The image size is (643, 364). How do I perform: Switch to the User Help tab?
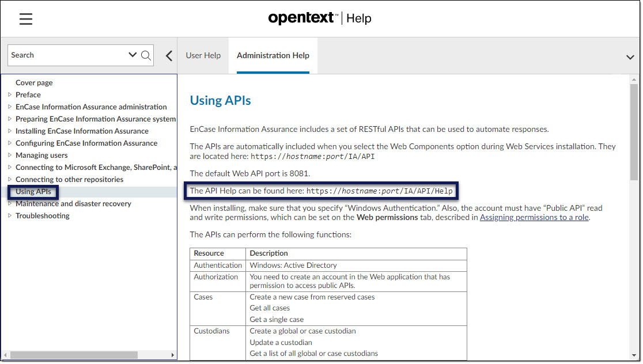tap(203, 55)
